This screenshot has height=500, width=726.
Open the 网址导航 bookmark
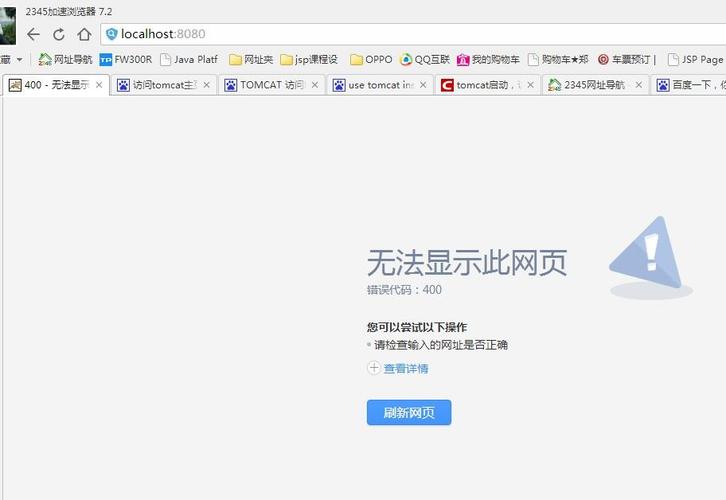pyautogui.click(x=65, y=59)
